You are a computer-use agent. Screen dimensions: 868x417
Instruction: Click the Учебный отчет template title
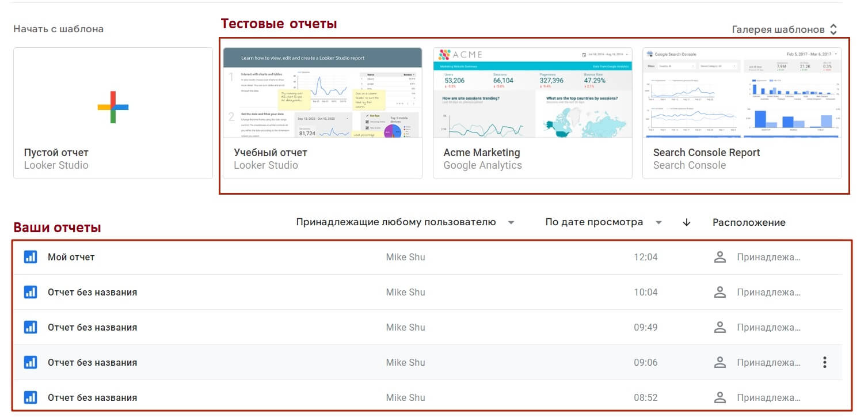coord(271,153)
